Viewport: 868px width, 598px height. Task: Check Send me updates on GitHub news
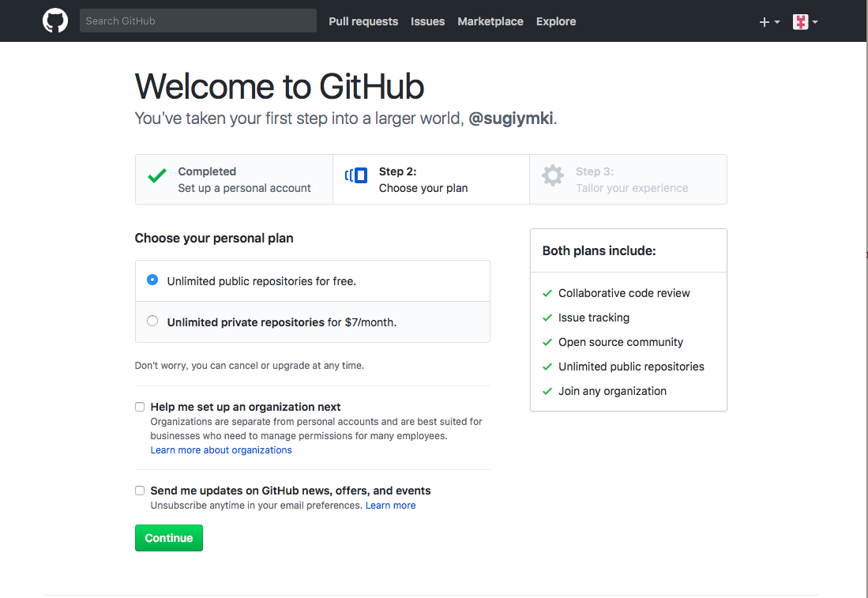140,491
